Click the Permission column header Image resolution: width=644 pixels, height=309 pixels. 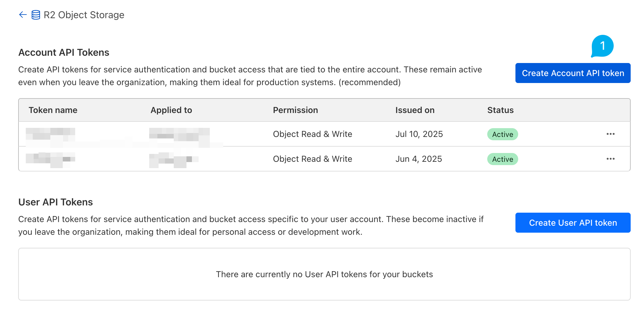pos(295,110)
